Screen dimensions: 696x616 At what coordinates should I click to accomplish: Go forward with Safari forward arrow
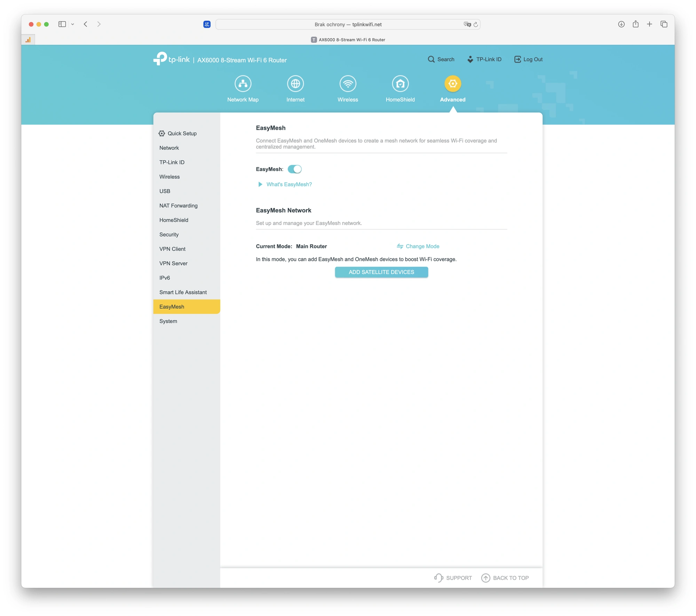pos(99,24)
